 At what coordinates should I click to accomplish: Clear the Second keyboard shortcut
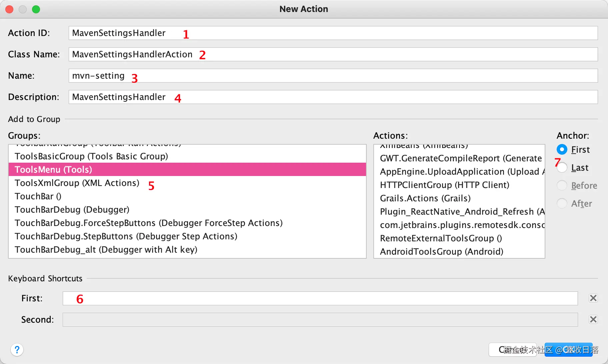click(593, 319)
